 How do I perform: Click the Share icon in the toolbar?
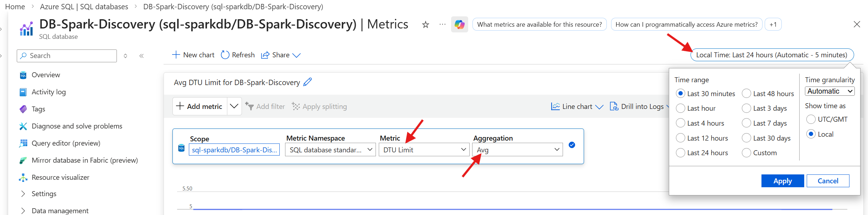click(x=265, y=55)
